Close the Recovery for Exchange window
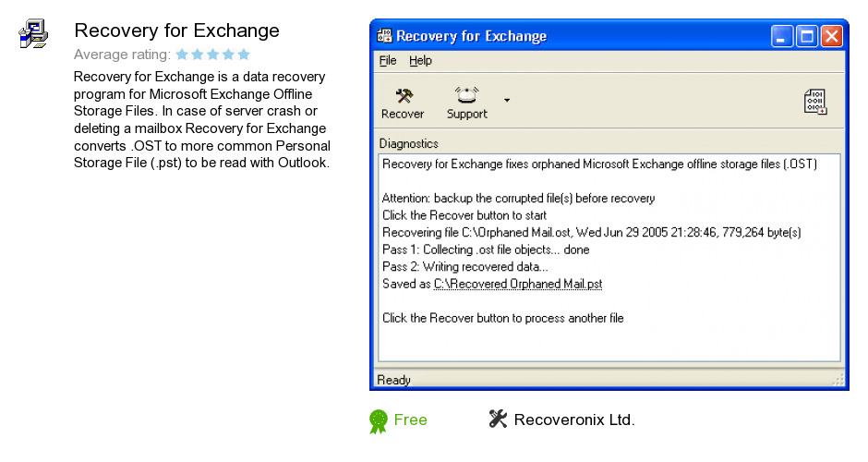The width and height of the screenshot is (868, 462). tap(831, 37)
